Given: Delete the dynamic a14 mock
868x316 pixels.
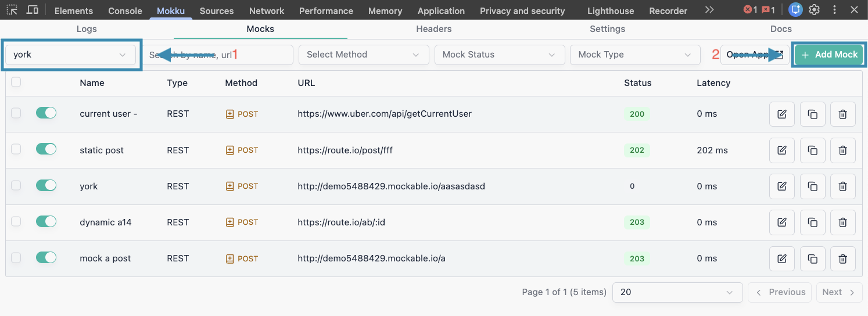Looking at the screenshot, I should [842, 222].
